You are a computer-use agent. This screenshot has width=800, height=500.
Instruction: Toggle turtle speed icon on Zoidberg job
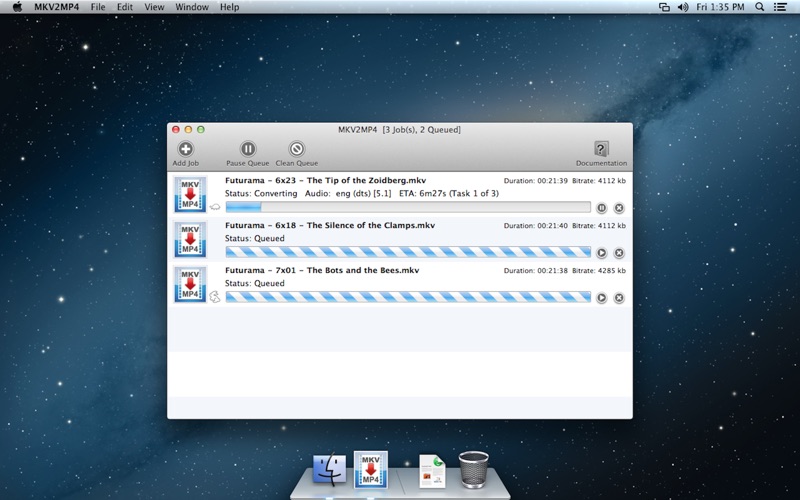tap(215, 207)
